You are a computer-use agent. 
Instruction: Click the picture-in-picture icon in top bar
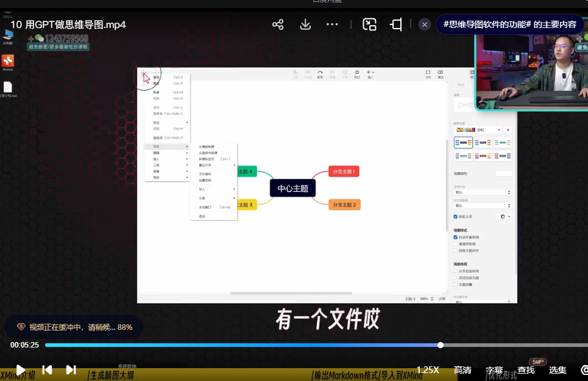point(369,25)
